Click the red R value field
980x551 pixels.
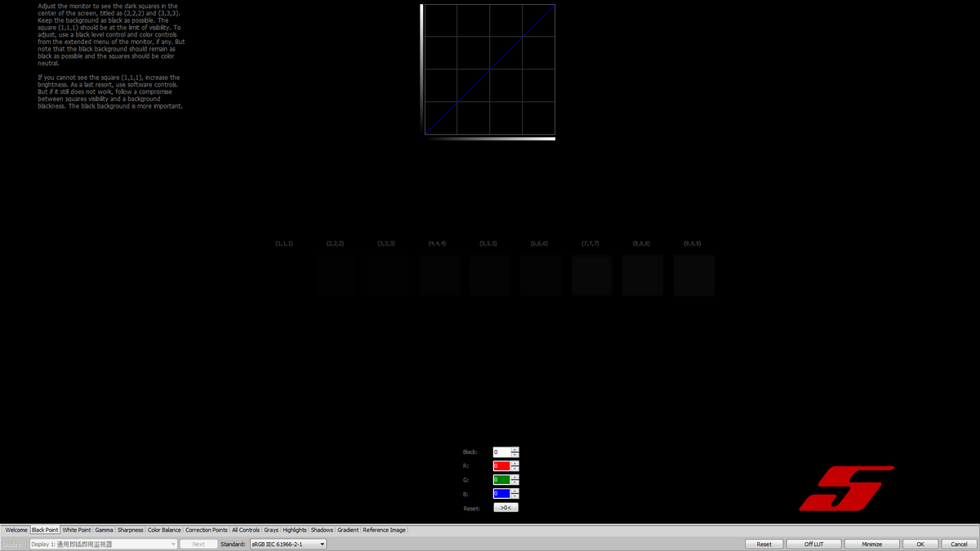(501, 466)
